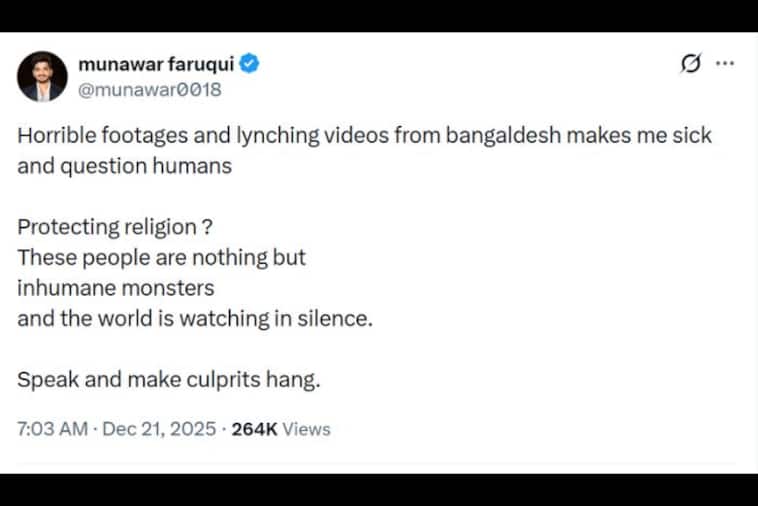Click the line starting "Horrible footages"
758x506 pixels.
click(364, 136)
